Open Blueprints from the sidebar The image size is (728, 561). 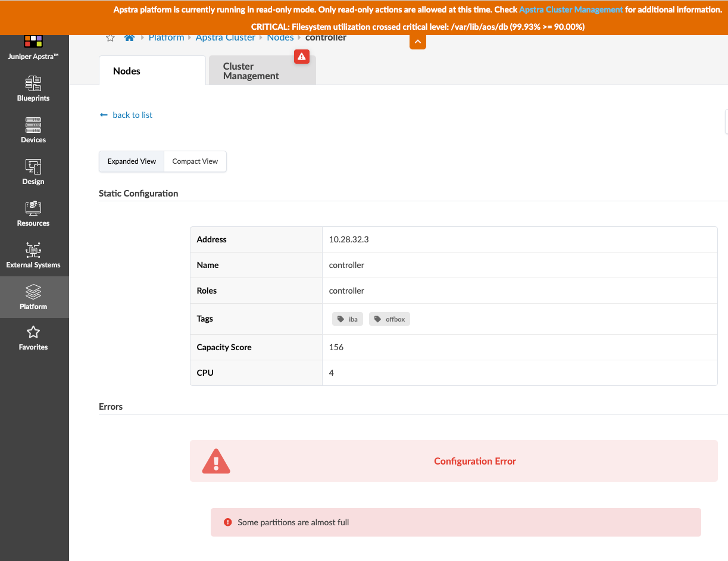pos(33,89)
